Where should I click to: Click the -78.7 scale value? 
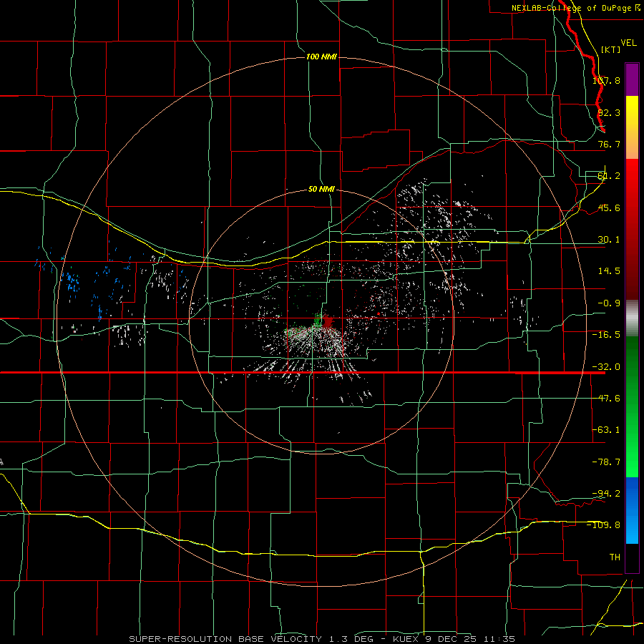[606, 462]
